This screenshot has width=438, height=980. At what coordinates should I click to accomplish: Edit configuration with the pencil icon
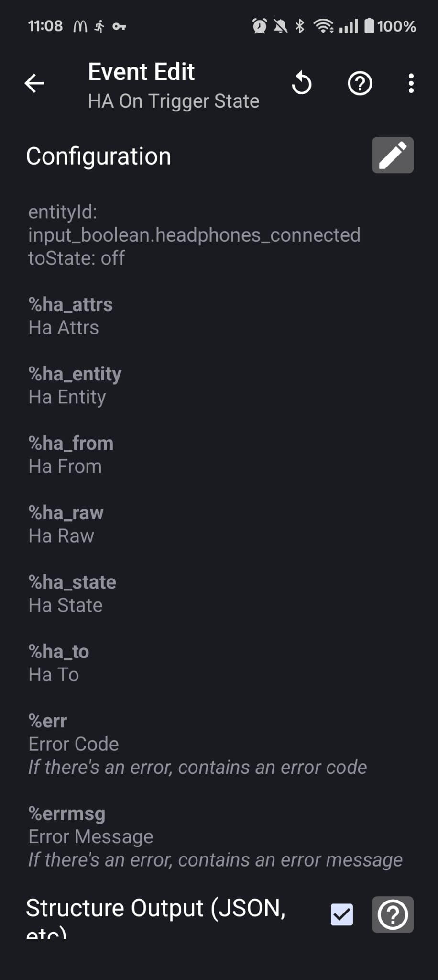[393, 156]
